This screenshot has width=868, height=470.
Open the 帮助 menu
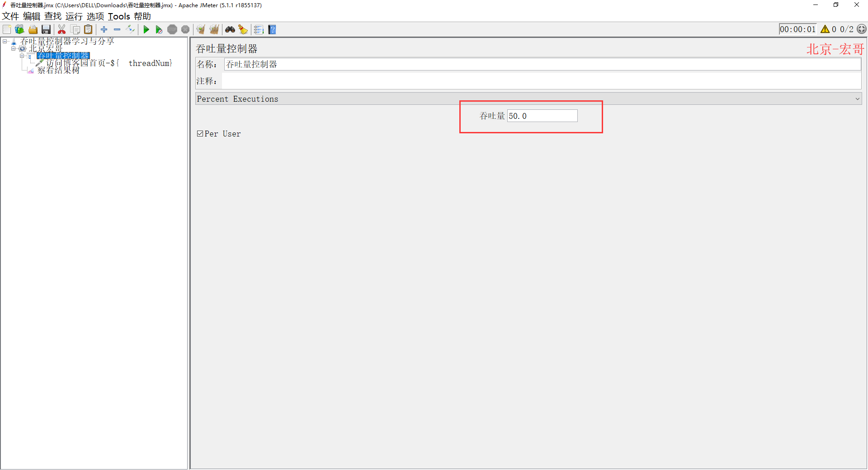click(142, 16)
